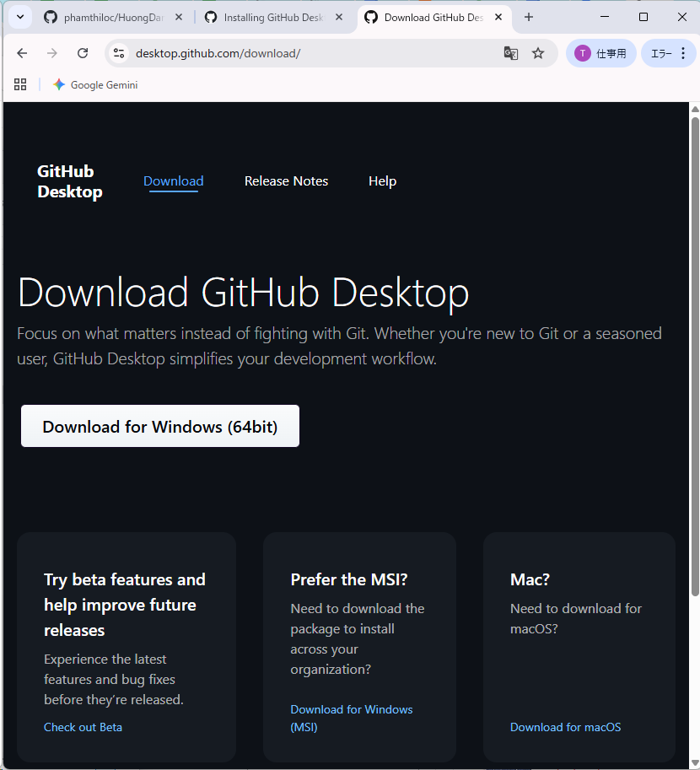This screenshot has height=770, width=700.
Task: Close the Installing GitHub Desktop tab
Action: click(x=339, y=17)
